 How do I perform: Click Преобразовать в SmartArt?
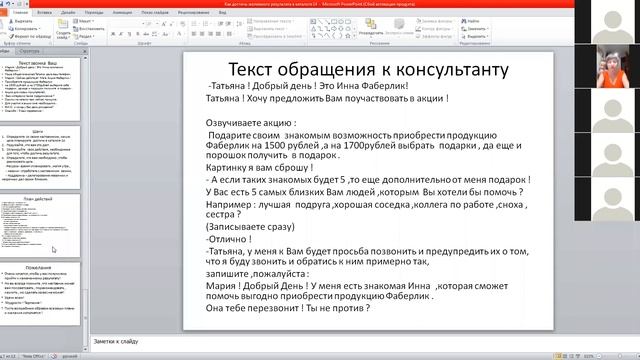pyautogui.click(x=275, y=36)
